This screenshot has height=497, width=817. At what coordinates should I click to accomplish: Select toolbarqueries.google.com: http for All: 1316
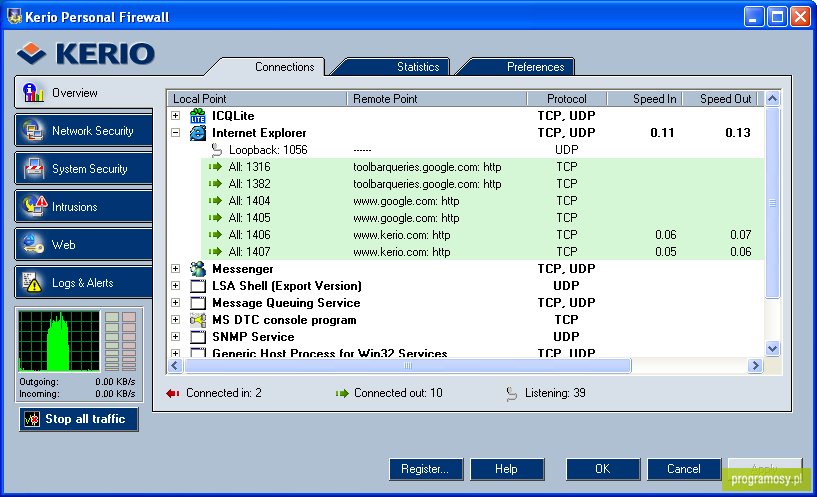(427, 167)
